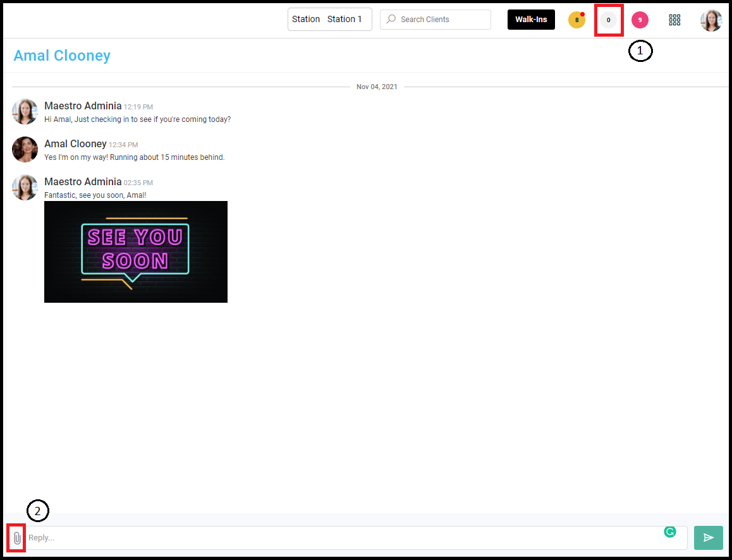The width and height of the screenshot is (732, 560).
Task: Click the message 'Fantastic, see you soon, Amal!'
Action: (95, 195)
